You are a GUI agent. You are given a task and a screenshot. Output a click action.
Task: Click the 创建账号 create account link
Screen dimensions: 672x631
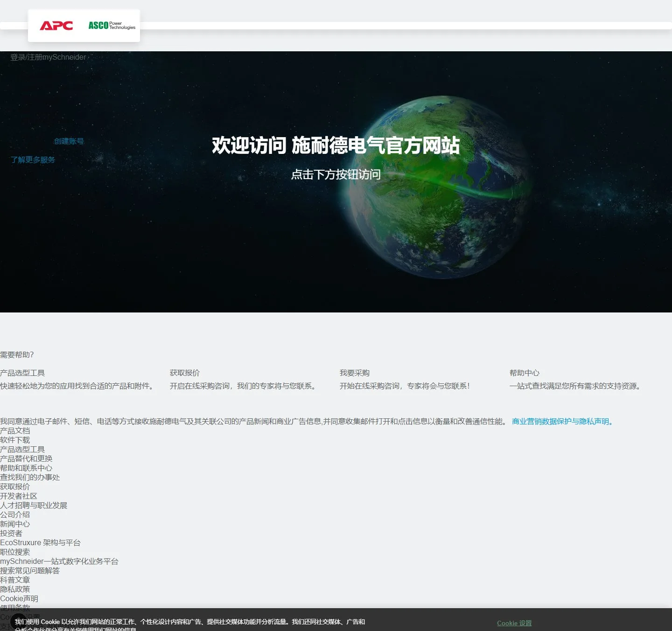pyautogui.click(x=69, y=141)
